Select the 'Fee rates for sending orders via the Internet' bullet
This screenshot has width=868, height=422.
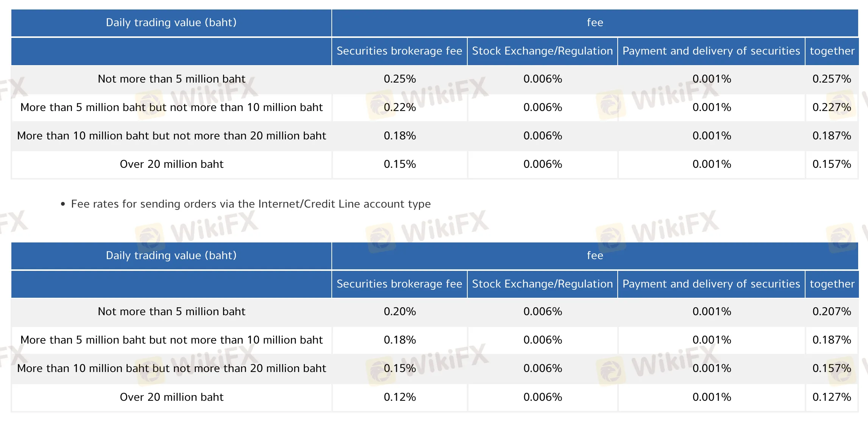click(x=251, y=204)
